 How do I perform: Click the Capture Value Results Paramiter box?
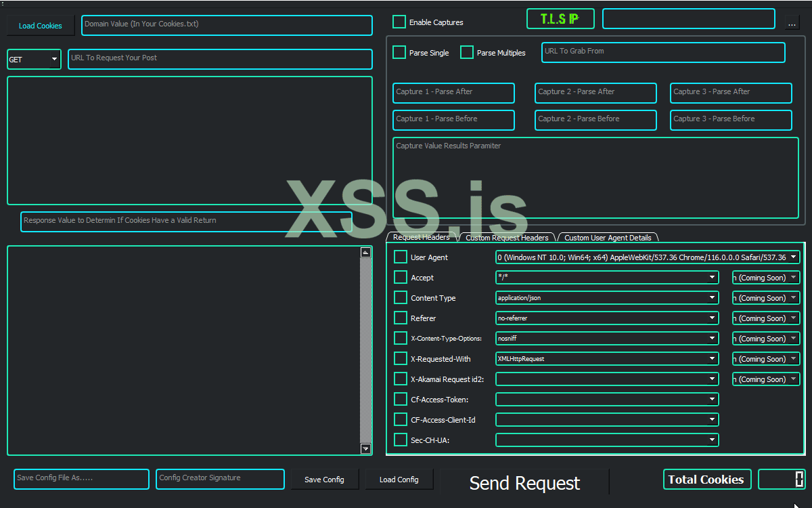point(595,177)
